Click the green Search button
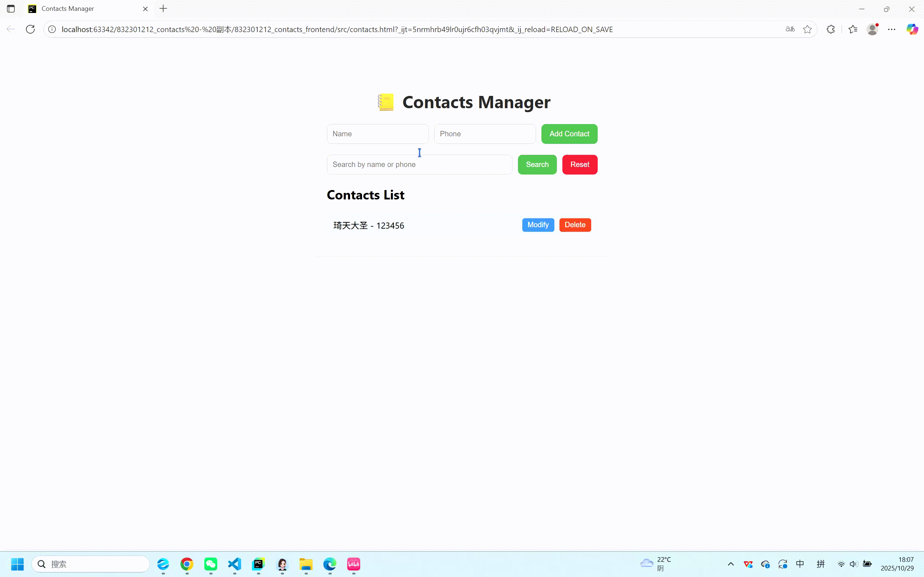Viewport: 924px width, 577px height. click(537, 164)
